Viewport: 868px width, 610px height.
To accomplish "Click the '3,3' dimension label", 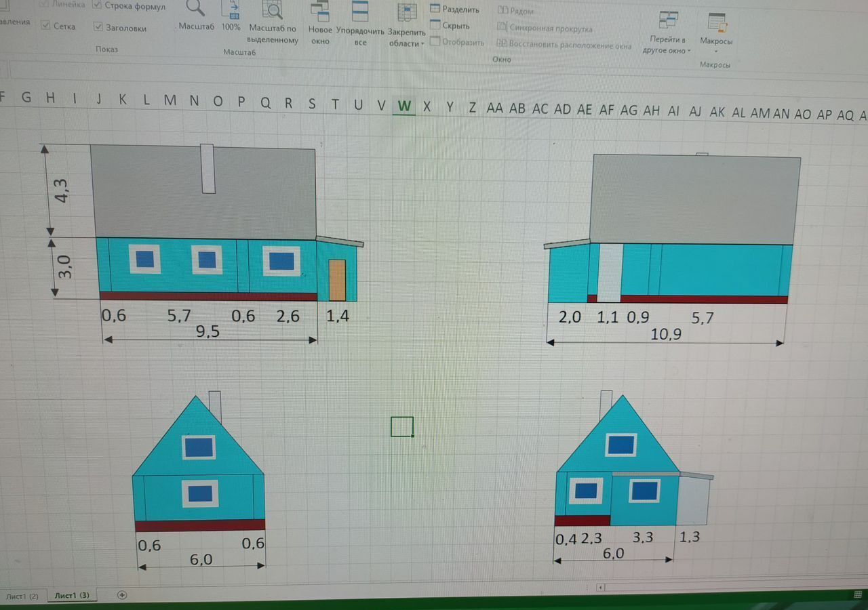I will (x=643, y=537).
